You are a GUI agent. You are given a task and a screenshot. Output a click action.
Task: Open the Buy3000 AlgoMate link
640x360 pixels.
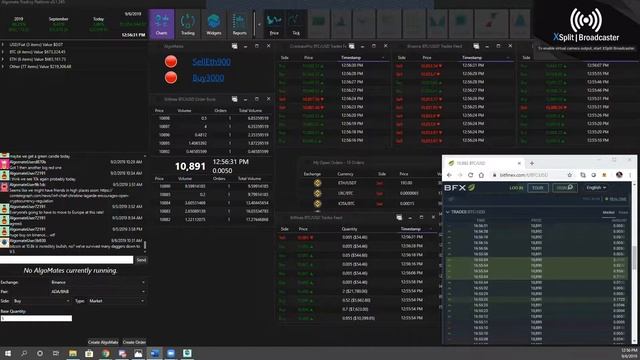pyautogui.click(x=208, y=78)
